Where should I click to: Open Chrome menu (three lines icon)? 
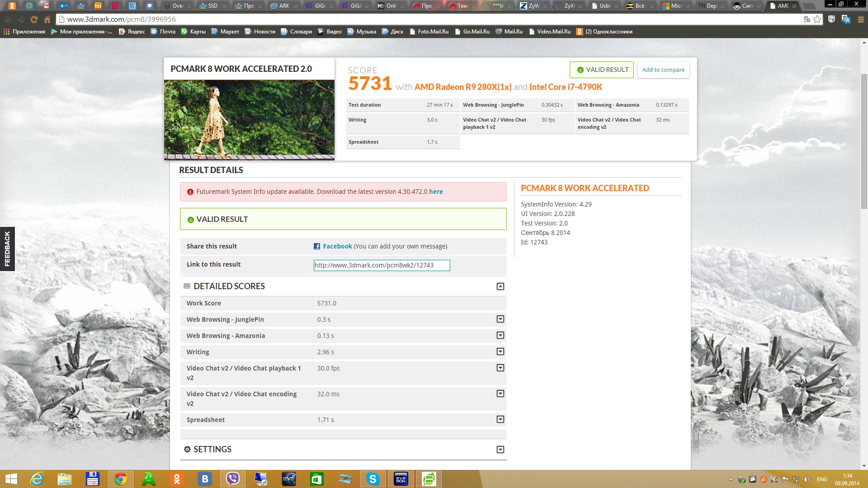(x=861, y=19)
